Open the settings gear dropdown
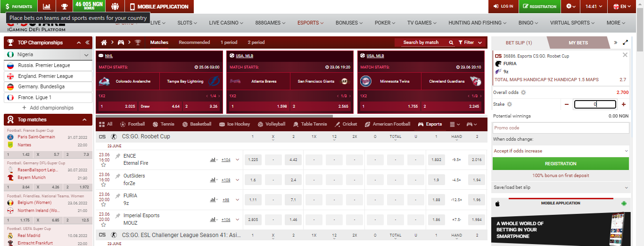This screenshot has width=644, height=246. pyautogui.click(x=571, y=7)
